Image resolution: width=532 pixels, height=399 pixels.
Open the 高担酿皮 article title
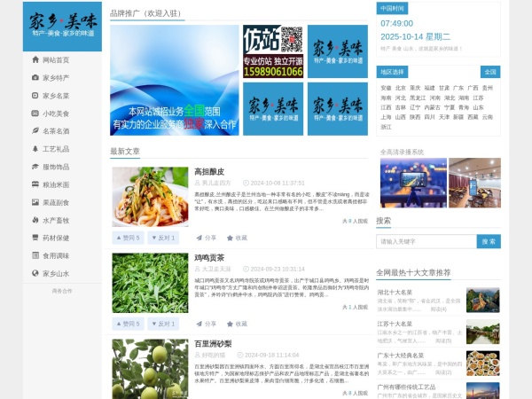pos(209,172)
